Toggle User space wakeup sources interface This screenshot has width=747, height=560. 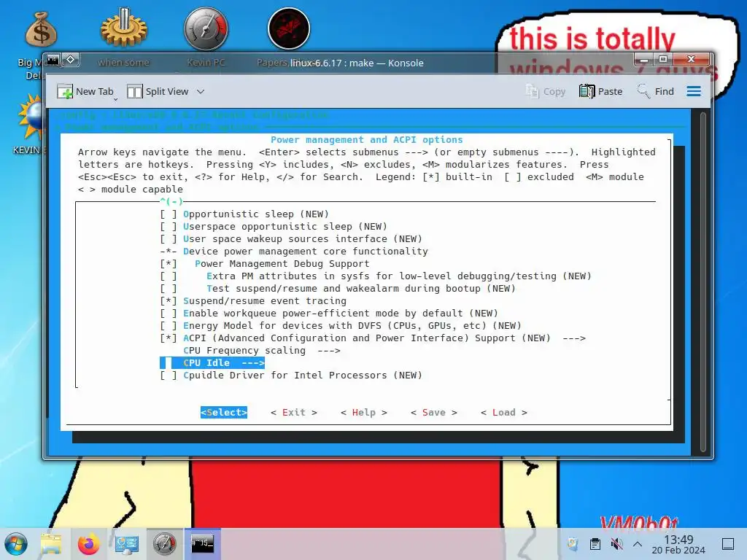coord(169,239)
